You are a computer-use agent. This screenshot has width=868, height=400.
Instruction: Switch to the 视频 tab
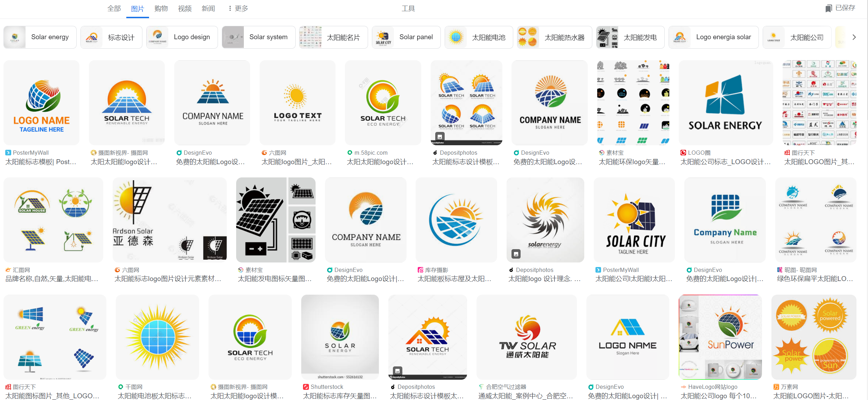pos(185,8)
